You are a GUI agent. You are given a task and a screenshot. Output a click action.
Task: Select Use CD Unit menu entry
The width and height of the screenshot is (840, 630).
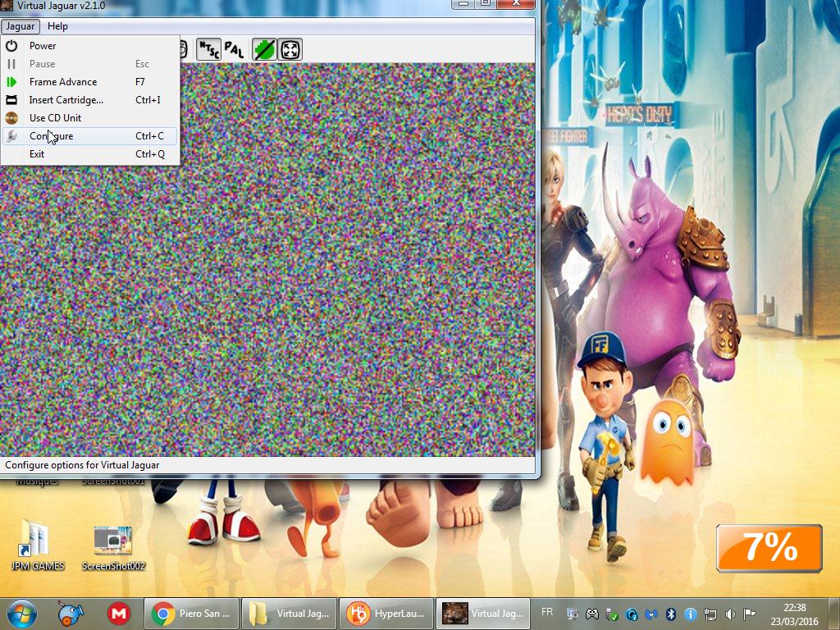pyautogui.click(x=90, y=118)
